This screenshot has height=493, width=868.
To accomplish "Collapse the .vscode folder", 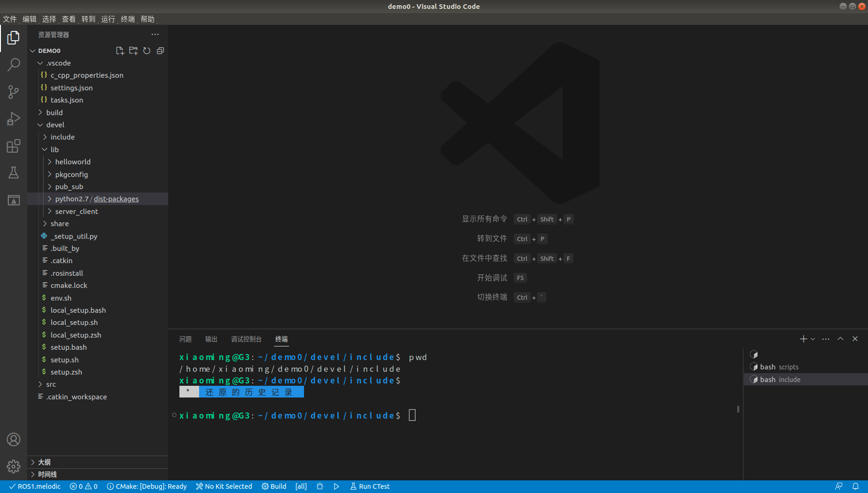I will click(97, 63).
